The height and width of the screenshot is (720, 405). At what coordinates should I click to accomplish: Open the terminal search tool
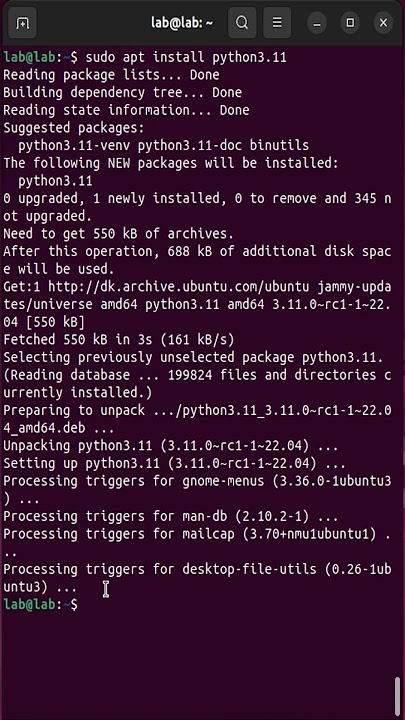point(242,22)
